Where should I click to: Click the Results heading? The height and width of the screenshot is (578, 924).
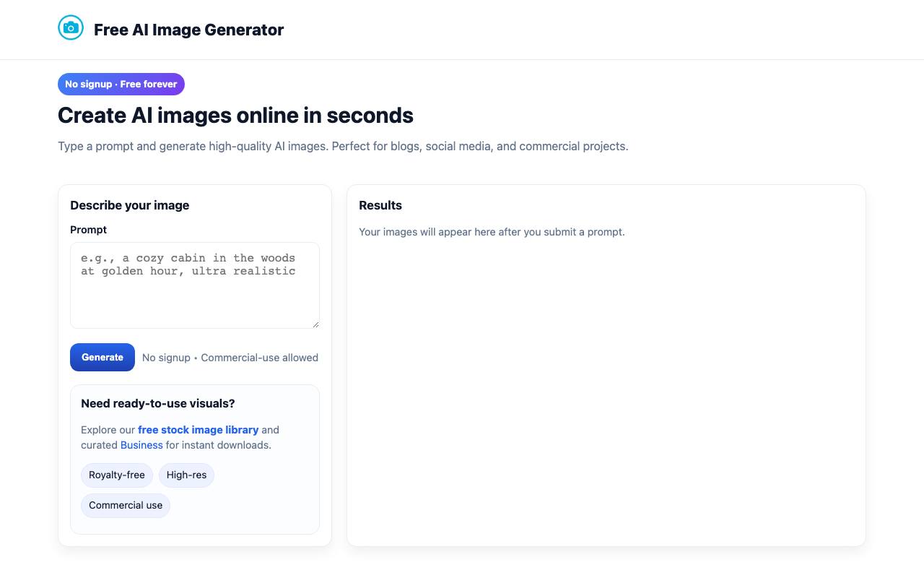380,205
